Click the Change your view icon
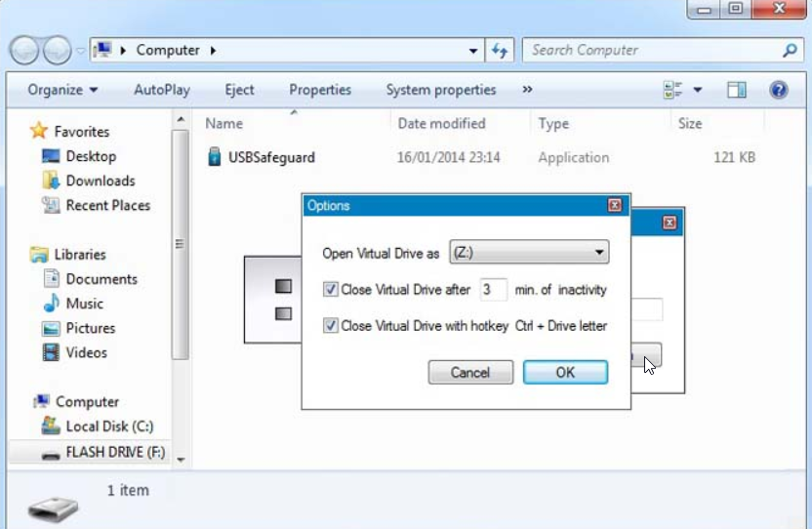 click(x=672, y=90)
